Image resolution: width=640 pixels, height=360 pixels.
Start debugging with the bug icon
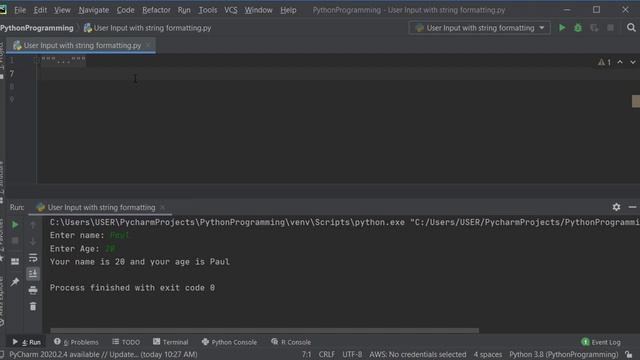coord(578,28)
